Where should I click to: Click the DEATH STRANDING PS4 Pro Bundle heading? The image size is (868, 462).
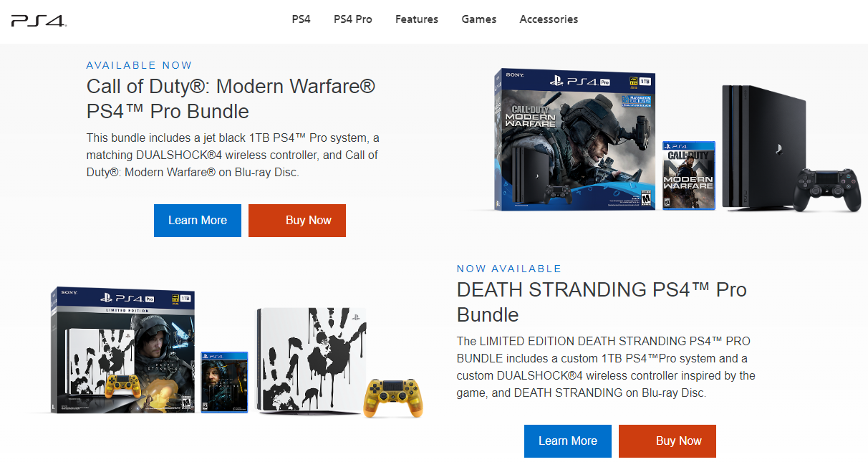[x=602, y=302]
